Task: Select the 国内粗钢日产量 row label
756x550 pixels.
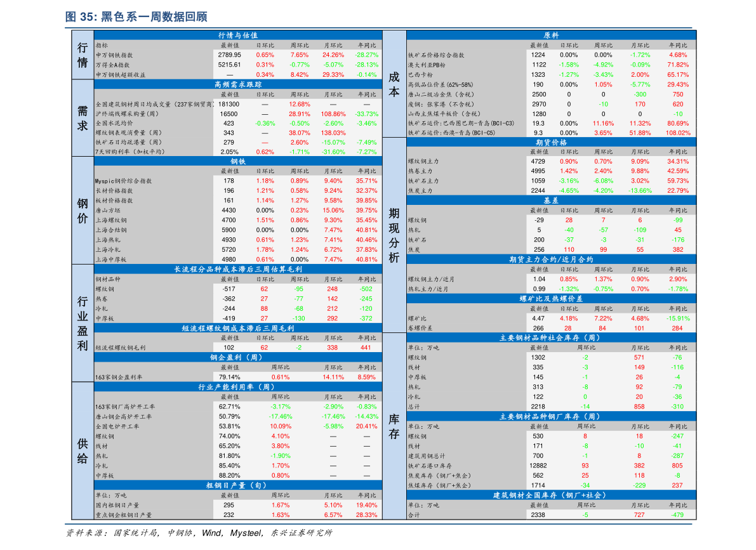Action: [117, 506]
